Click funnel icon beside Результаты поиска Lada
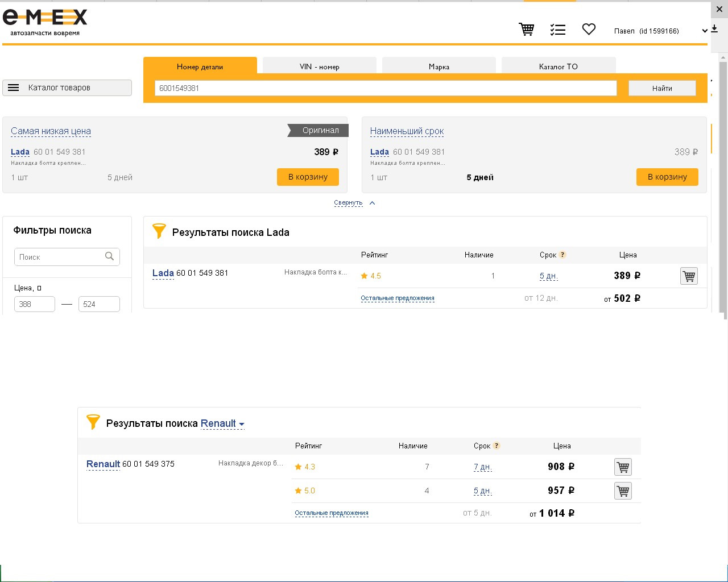The width and height of the screenshot is (728, 582). pos(159,231)
